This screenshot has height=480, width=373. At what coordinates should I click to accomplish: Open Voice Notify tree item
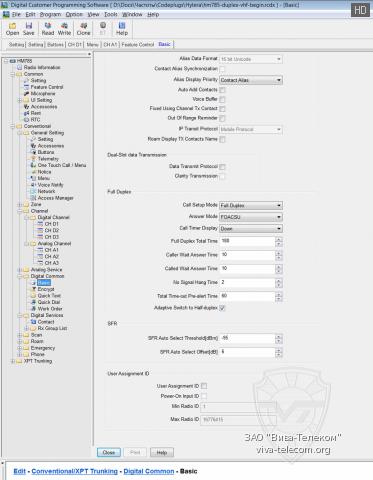(50, 185)
